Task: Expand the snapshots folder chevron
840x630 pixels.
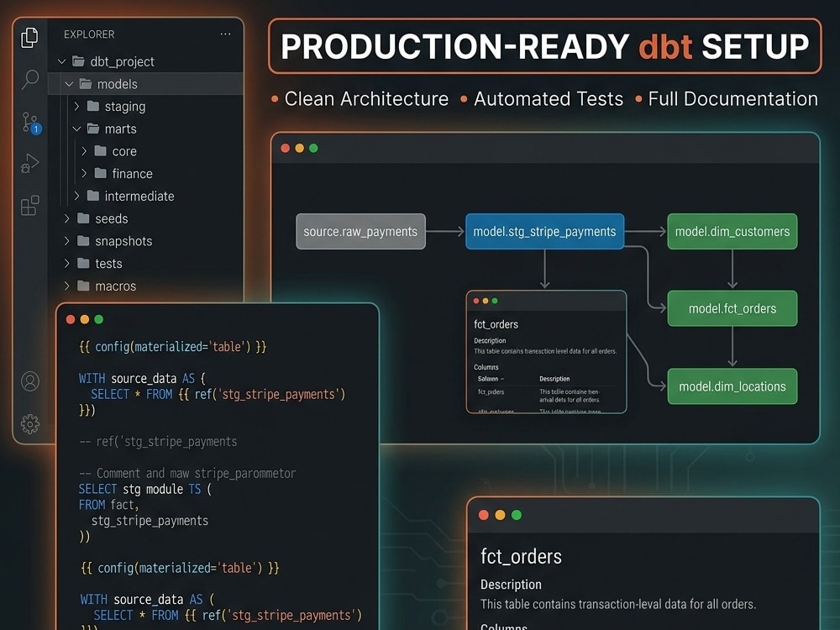Action: click(67, 240)
